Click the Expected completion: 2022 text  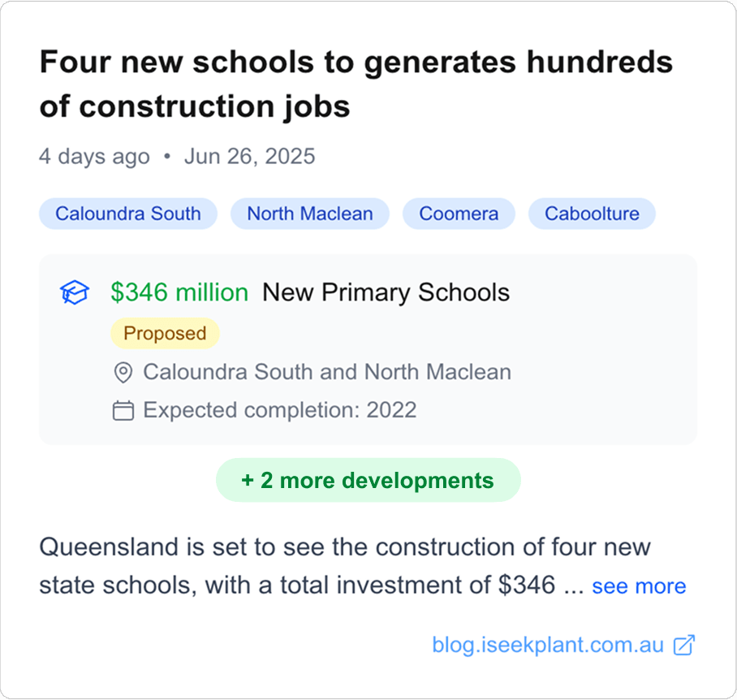tap(280, 410)
